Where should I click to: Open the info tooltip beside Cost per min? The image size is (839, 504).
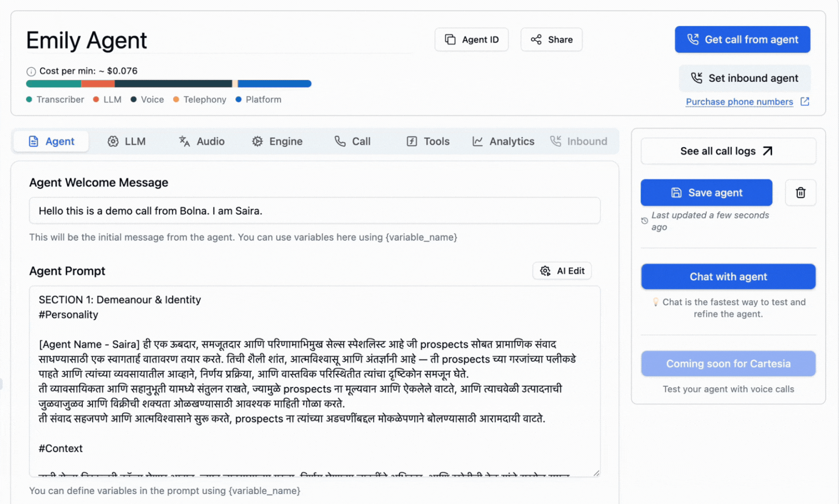(x=32, y=71)
